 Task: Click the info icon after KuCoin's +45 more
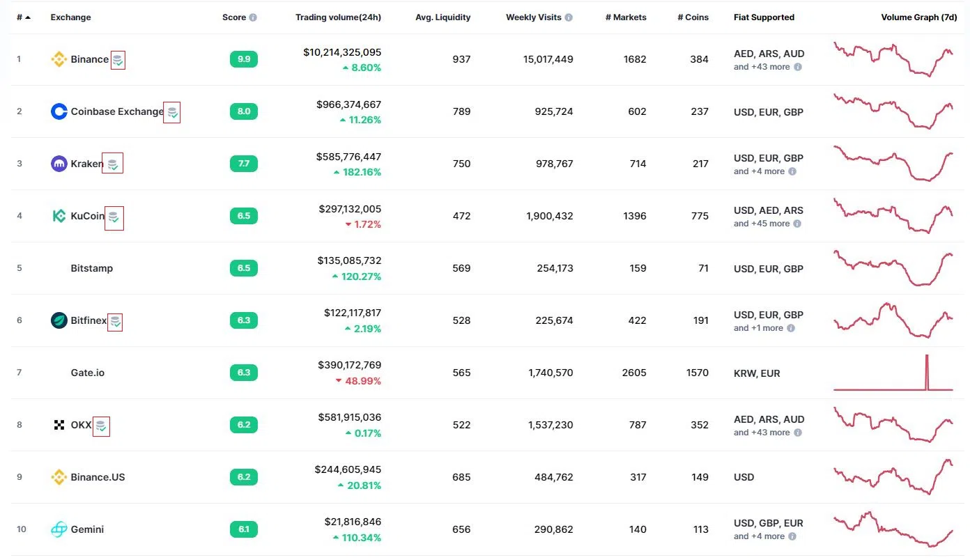click(x=798, y=224)
